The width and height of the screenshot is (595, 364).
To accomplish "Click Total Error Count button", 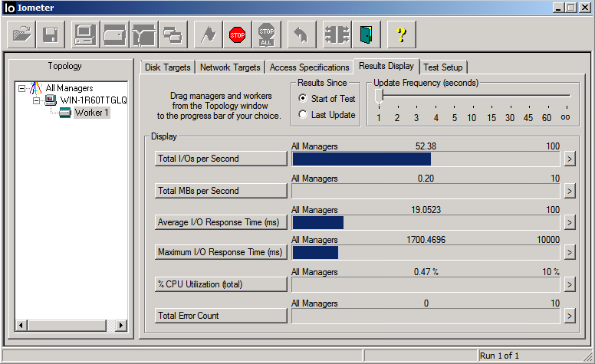I will pos(221,316).
